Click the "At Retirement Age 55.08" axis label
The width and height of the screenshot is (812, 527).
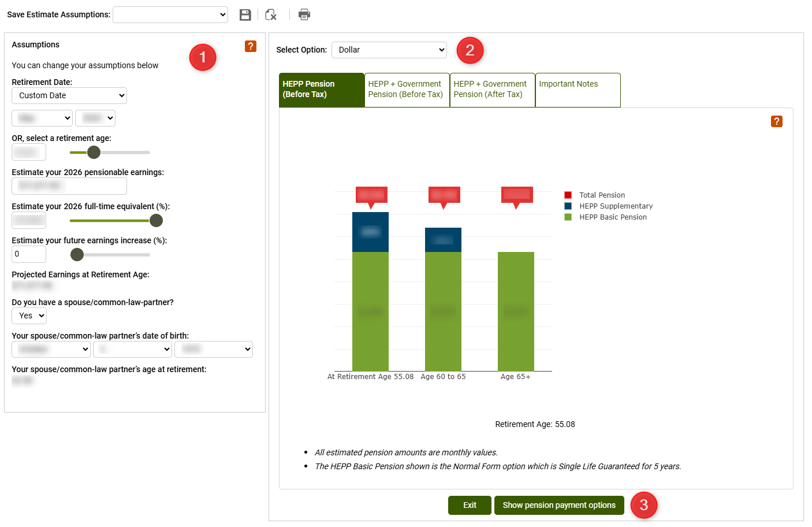pyautogui.click(x=371, y=377)
